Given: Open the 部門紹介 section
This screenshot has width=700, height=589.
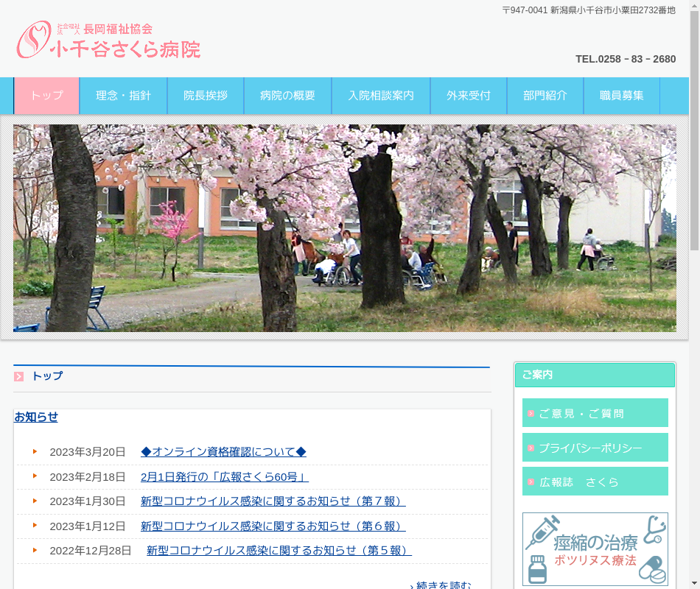Looking at the screenshot, I should point(545,96).
